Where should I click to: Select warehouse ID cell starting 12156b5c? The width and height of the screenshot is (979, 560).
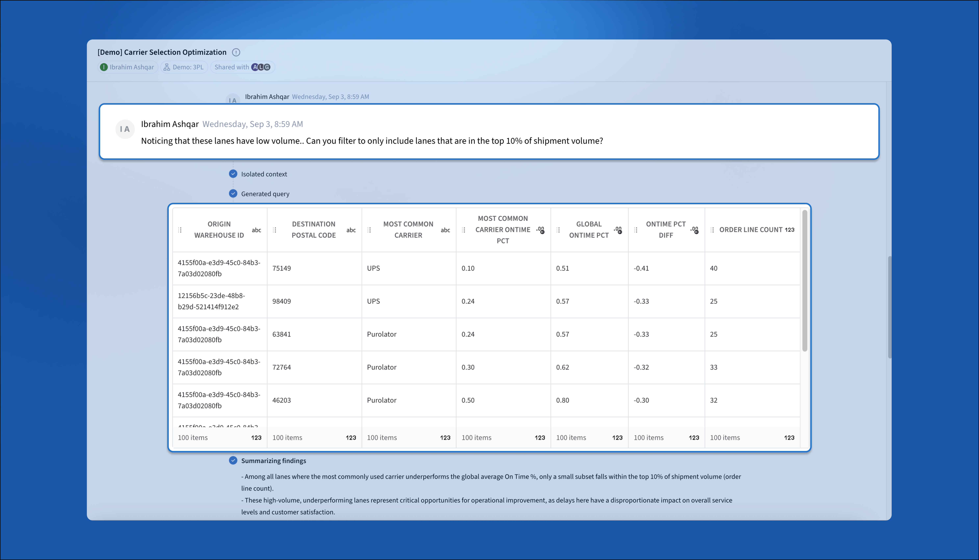(x=220, y=301)
